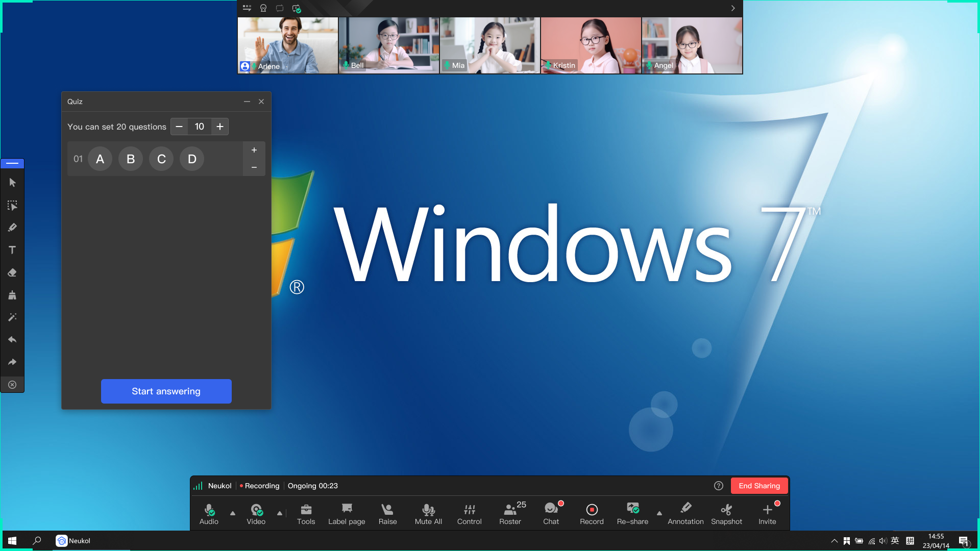Viewport: 980px width, 551px height.
Task: Expand the Video options arrow
Action: (280, 513)
